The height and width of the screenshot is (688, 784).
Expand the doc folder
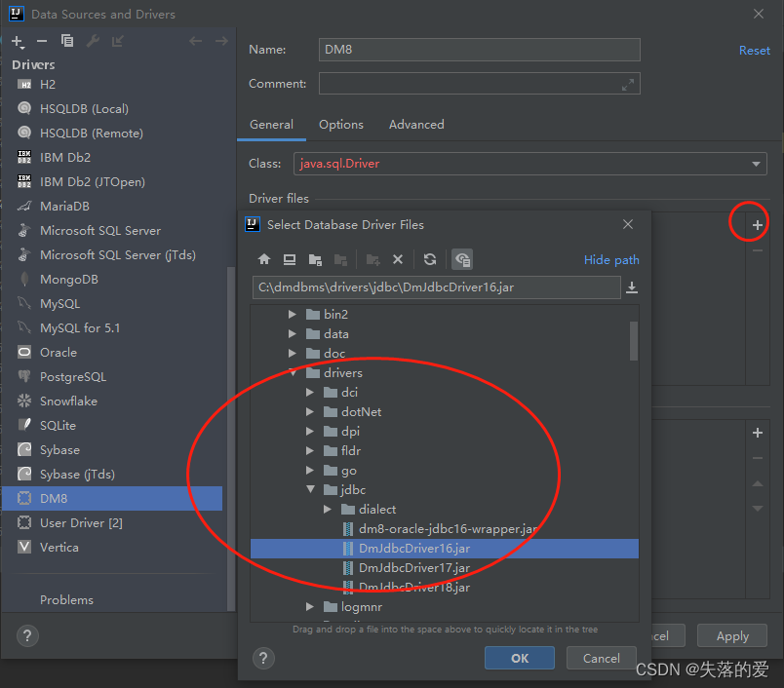pos(293,353)
